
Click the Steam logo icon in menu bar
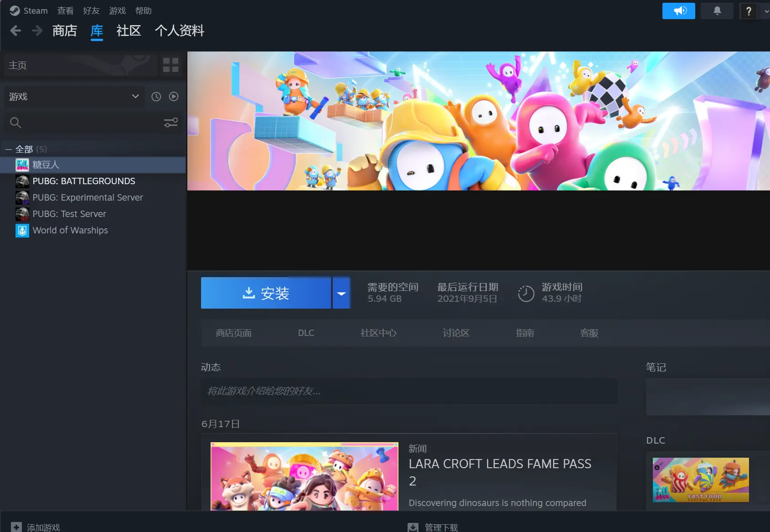coord(15,10)
